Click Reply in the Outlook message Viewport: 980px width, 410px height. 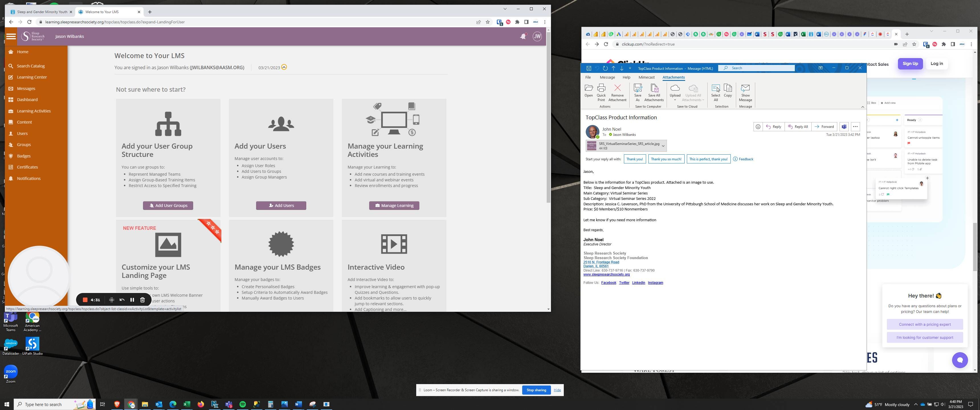point(773,127)
